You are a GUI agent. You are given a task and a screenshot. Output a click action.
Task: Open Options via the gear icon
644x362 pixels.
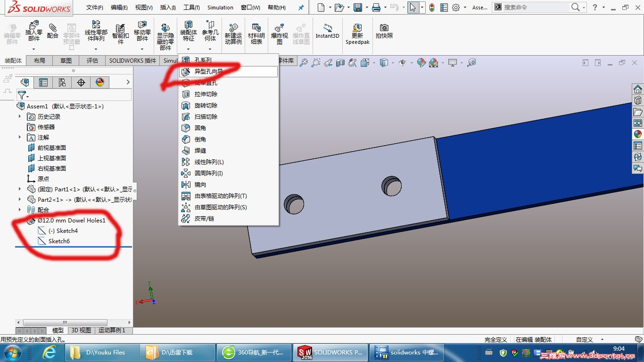(456, 8)
